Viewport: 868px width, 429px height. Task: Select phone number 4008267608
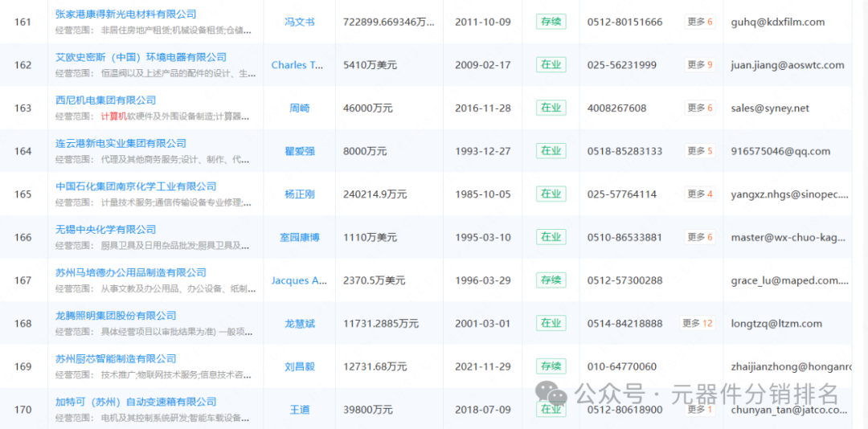click(616, 108)
